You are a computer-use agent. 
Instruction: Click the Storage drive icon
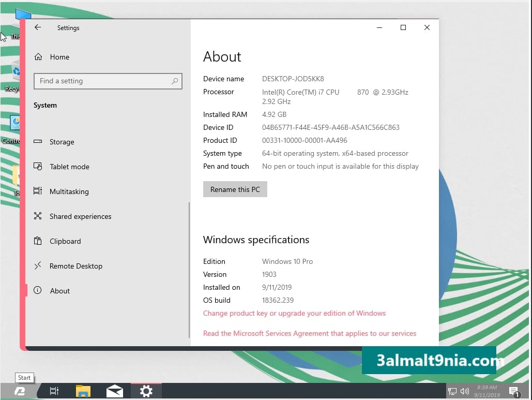coord(38,141)
